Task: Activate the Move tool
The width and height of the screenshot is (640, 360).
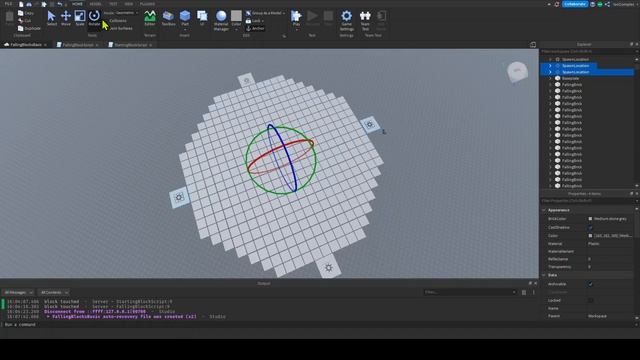Action: (x=66, y=18)
